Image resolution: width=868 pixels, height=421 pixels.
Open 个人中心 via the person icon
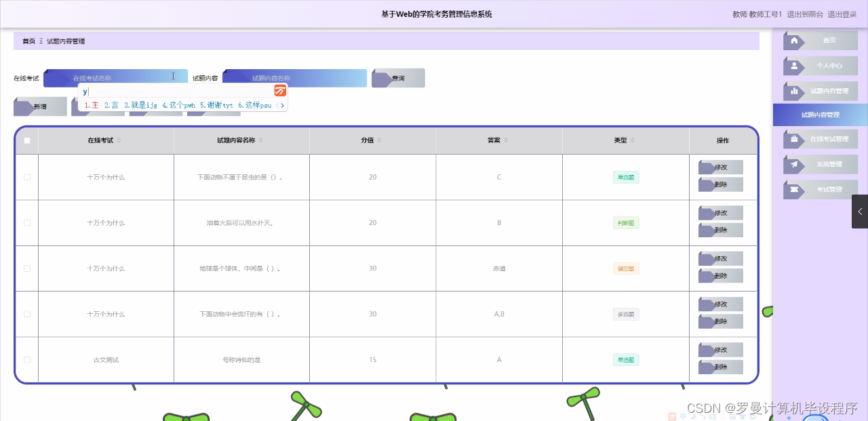tap(794, 66)
